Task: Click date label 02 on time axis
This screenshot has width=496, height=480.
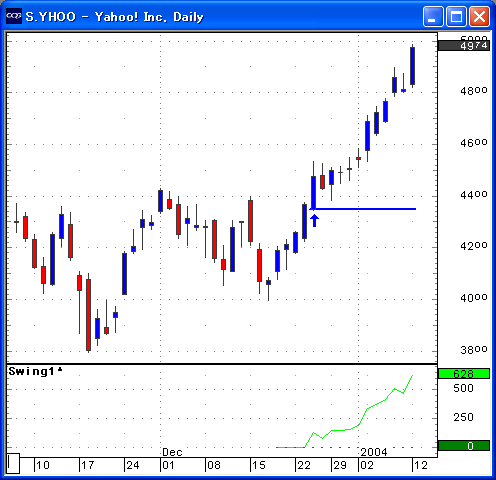Action: (367, 465)
